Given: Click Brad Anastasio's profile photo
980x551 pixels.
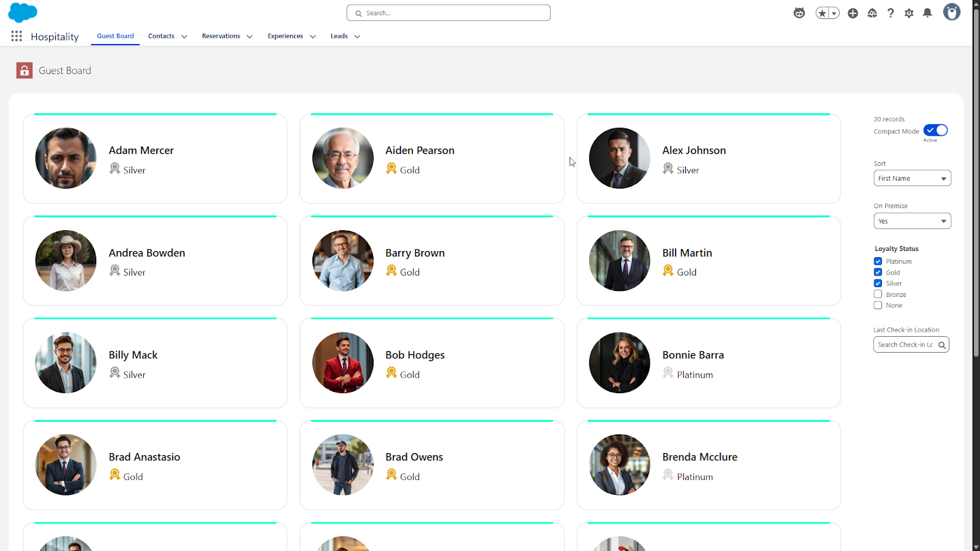Looking at the screenshot, I should (66, 465).
